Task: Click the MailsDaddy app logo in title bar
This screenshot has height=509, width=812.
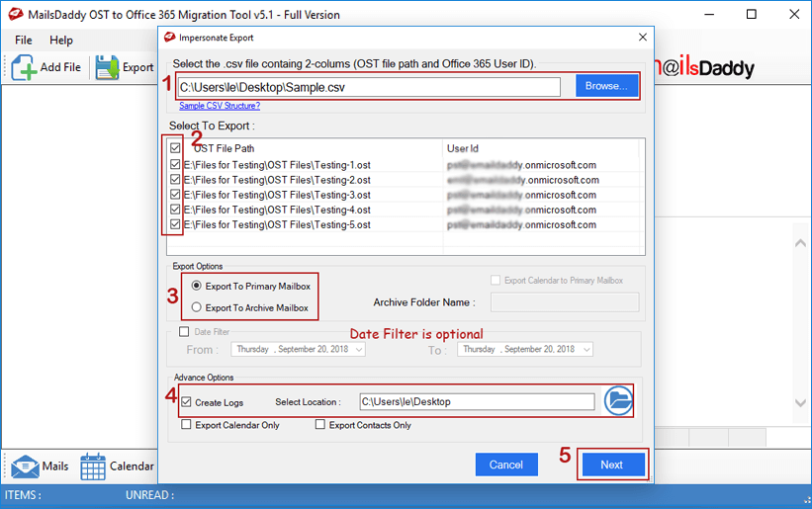Action: pos(16,15)
